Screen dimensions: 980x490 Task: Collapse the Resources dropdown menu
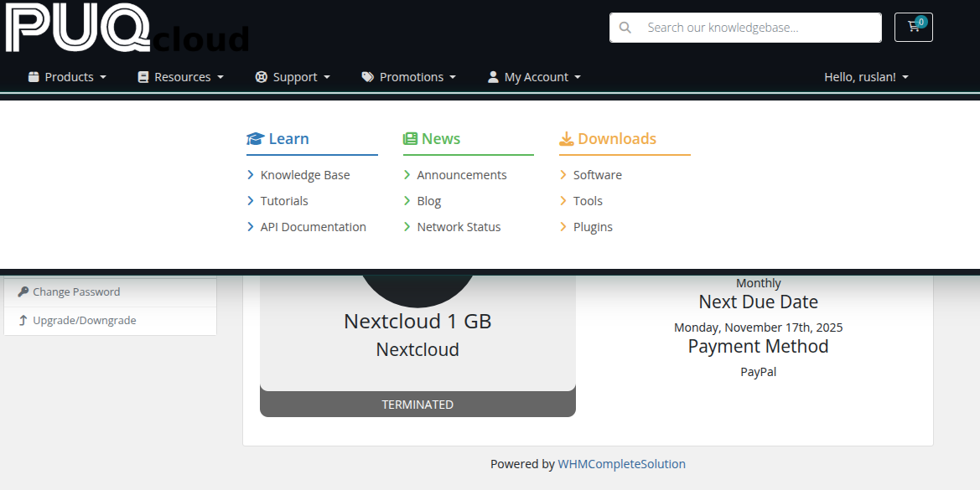[x=180, y=77]
